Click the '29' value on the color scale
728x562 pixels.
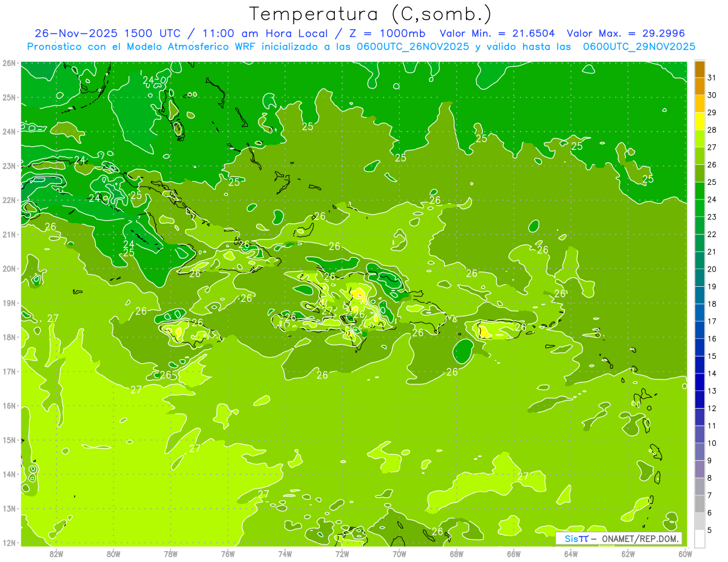(712, 112)
